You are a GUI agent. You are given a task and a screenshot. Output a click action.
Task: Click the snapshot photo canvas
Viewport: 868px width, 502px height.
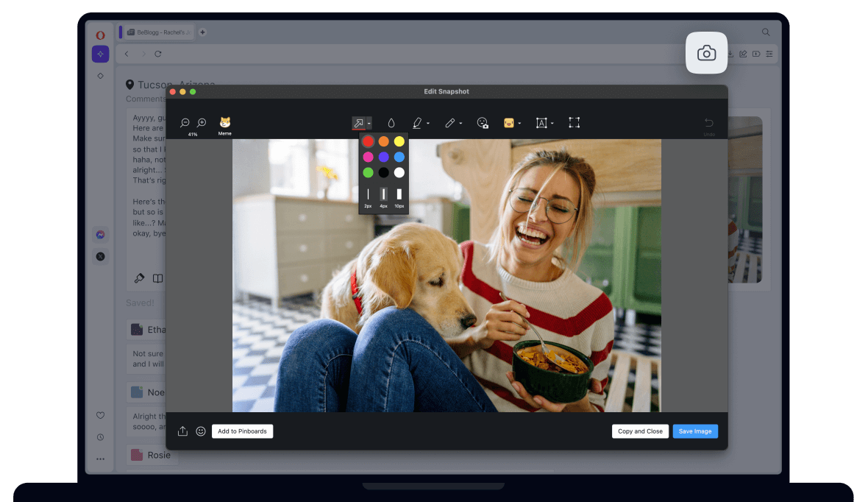447,275
